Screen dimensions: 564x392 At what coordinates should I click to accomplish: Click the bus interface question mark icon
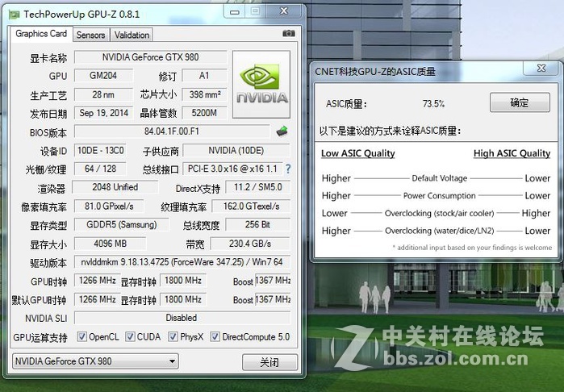tap(288, 169)
